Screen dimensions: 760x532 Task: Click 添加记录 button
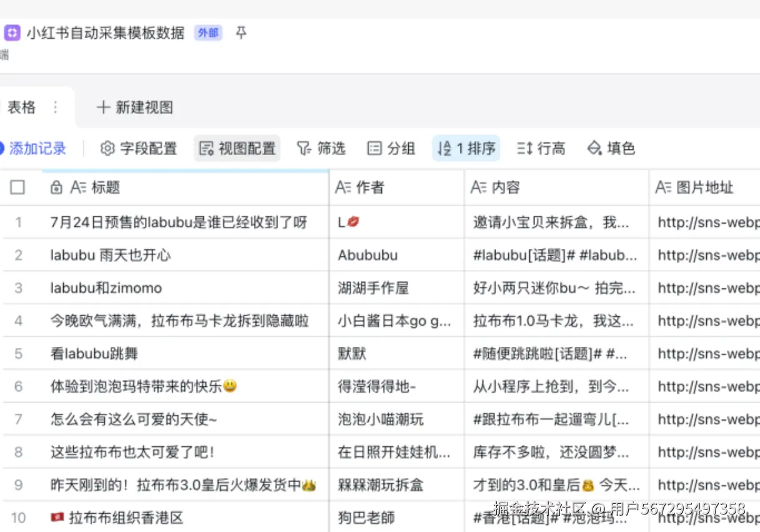click(x=32, y=148)
